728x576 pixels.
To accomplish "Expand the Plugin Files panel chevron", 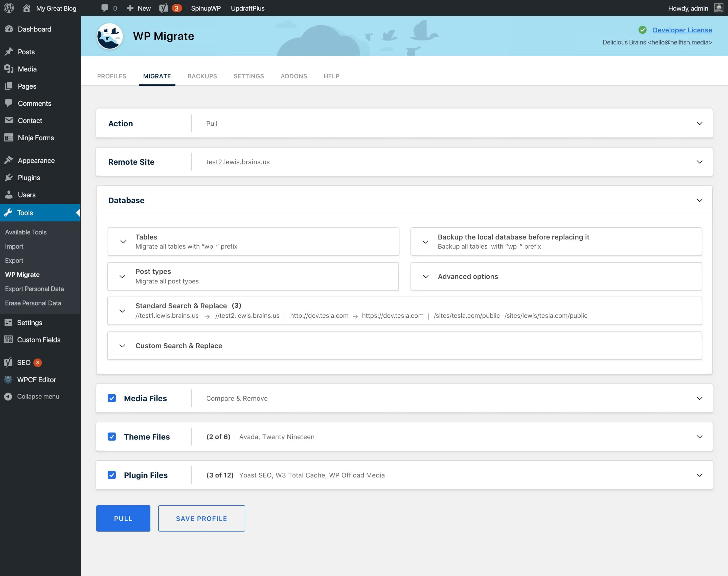I will coord(700,475).
